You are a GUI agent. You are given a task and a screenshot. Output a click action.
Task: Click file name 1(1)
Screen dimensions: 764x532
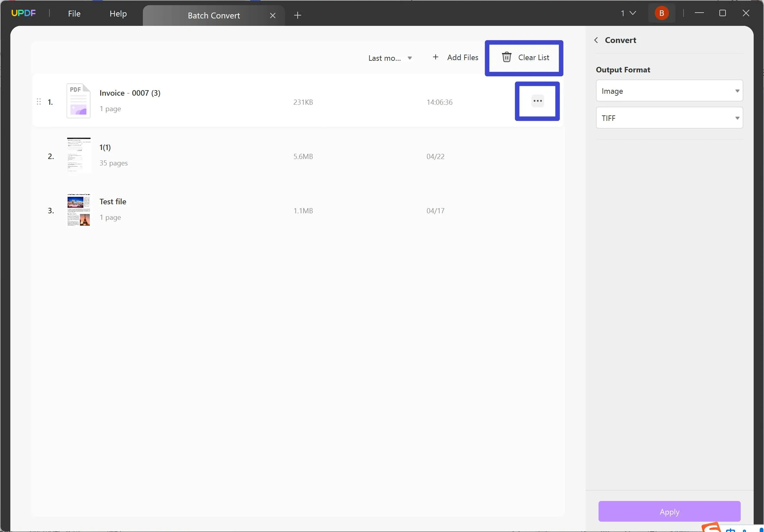[105, 147]
